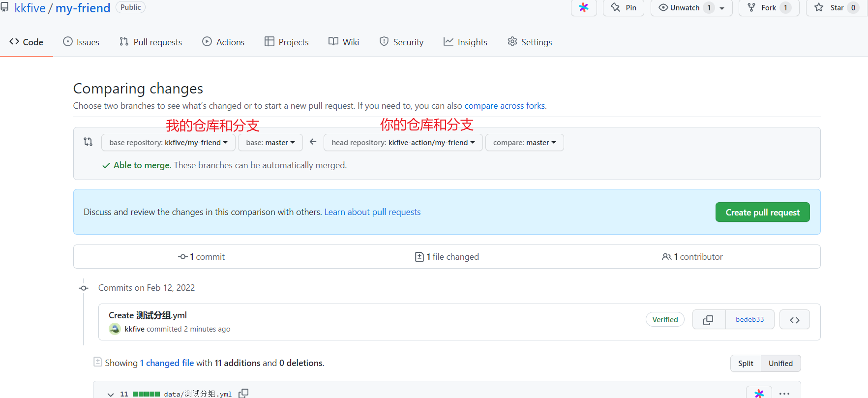Open the compare: master branch dropdown
Screen dimensions: 868x398
(525, 143)
